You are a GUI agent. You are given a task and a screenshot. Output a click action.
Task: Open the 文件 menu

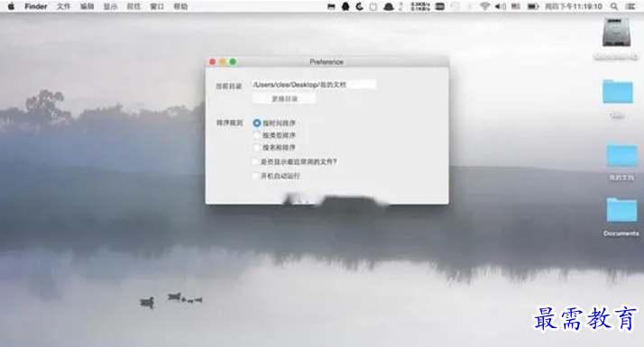tap(63, 6)
